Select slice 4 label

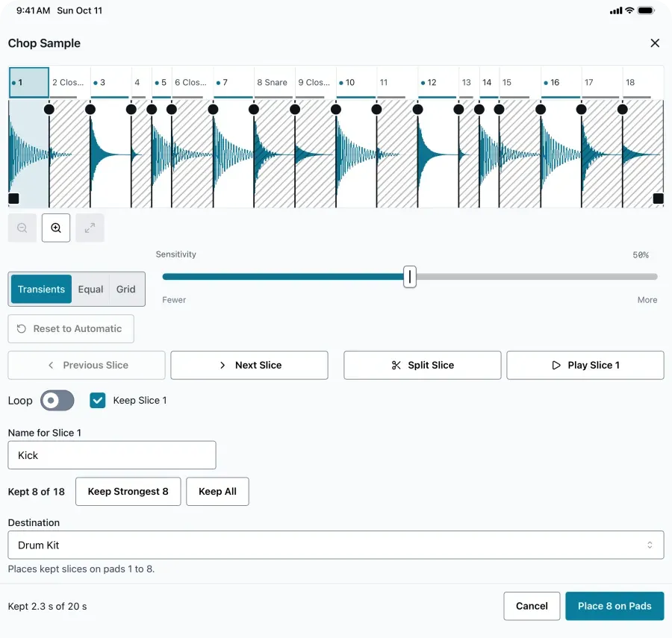point(141,82)
